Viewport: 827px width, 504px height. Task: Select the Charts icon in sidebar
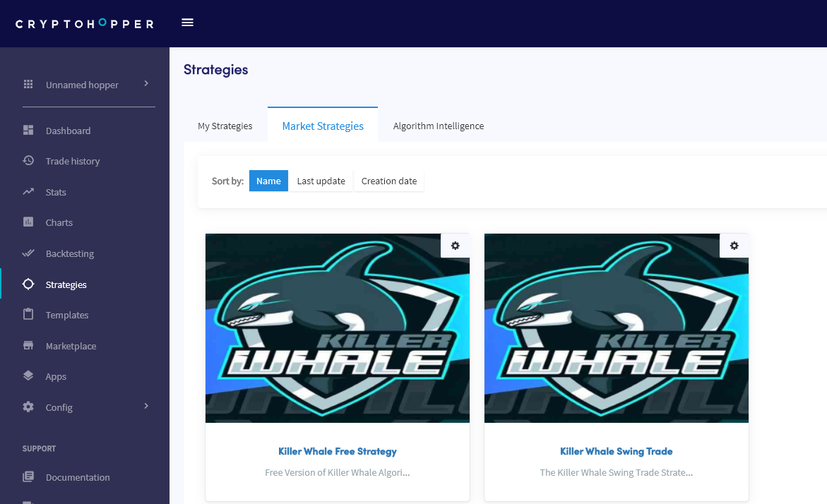tap(28, 222)
